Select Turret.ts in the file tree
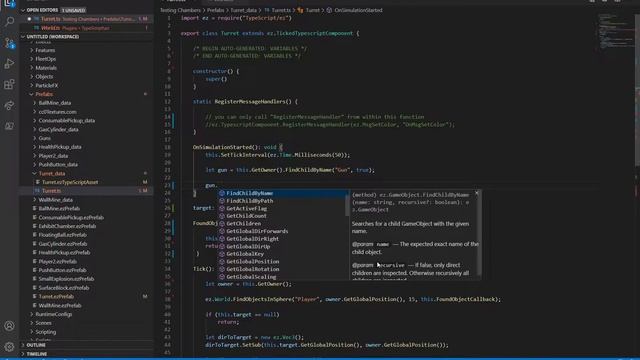This screenshot has height=360, width=640. [x=51, y=191]
